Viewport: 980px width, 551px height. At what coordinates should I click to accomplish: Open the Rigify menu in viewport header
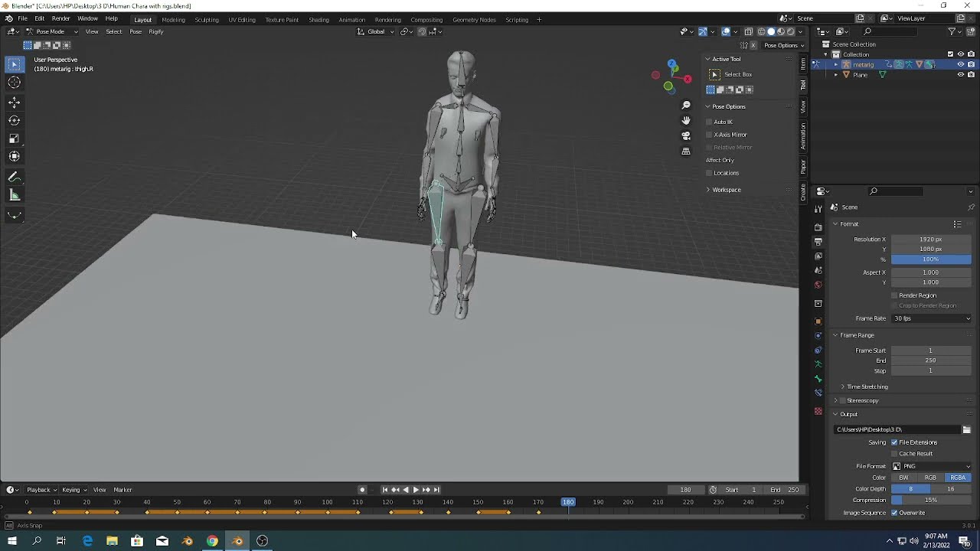(x=156, y=31)
